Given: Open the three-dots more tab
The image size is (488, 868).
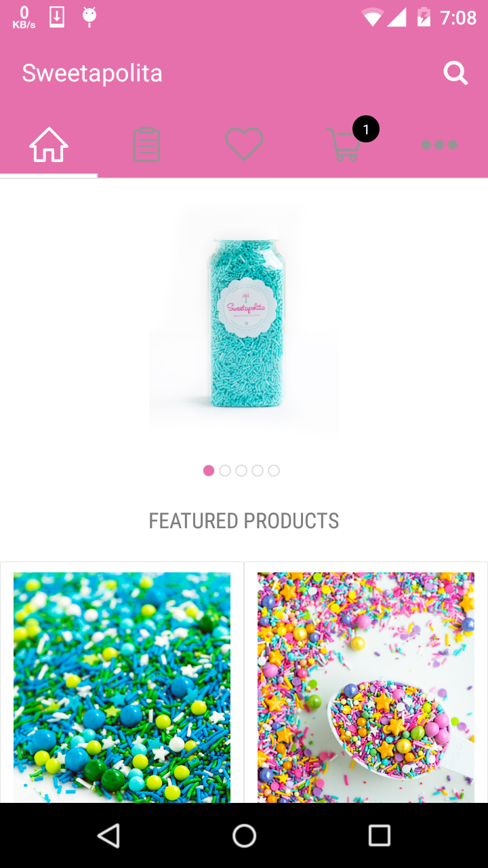Looking at the screenshot, I should [x=439, y=145].
